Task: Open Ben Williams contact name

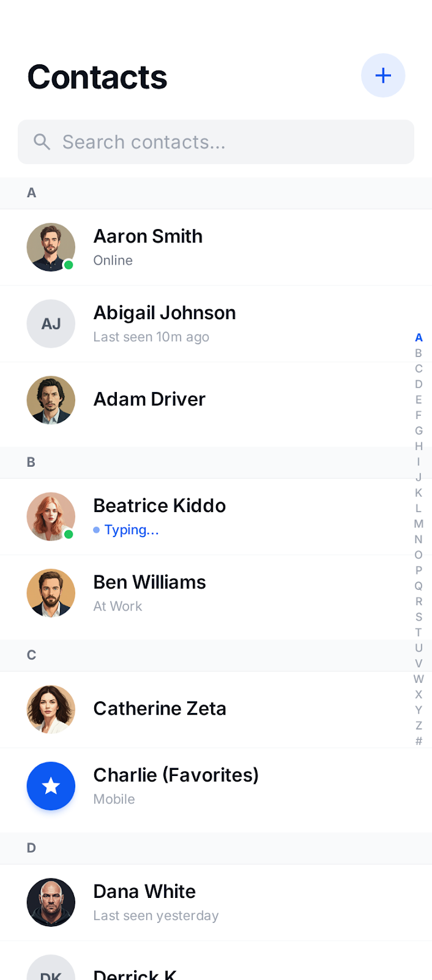Action: [x=149, y=582]
